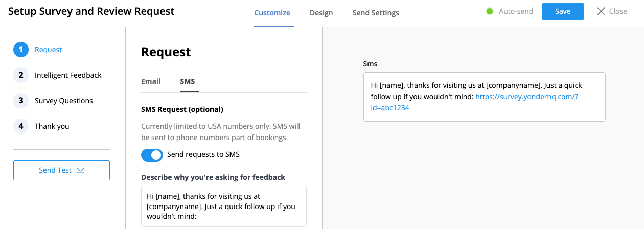This screenshot has height=229, width=644.
Task: Select the Customize tab
Action: pyautogui.click(x=272, y=13)
